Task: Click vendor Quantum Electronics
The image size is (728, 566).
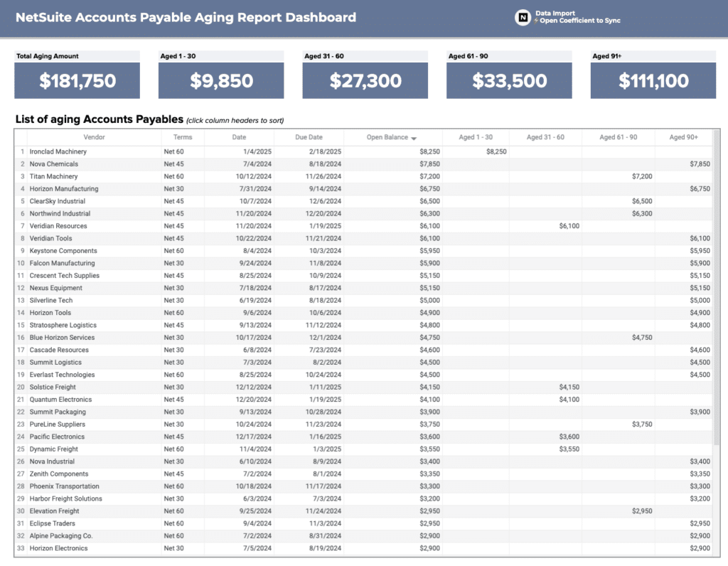Action: tap(60, 400)
